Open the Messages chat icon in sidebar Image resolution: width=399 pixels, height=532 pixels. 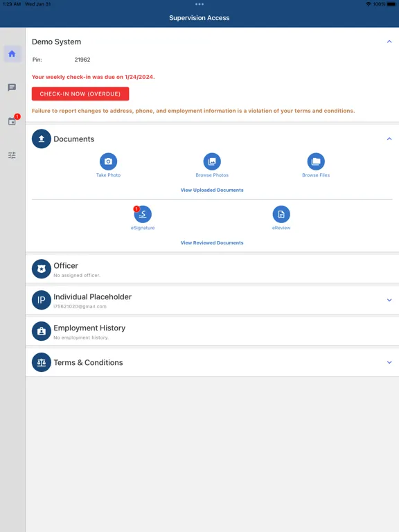(12, 87)
